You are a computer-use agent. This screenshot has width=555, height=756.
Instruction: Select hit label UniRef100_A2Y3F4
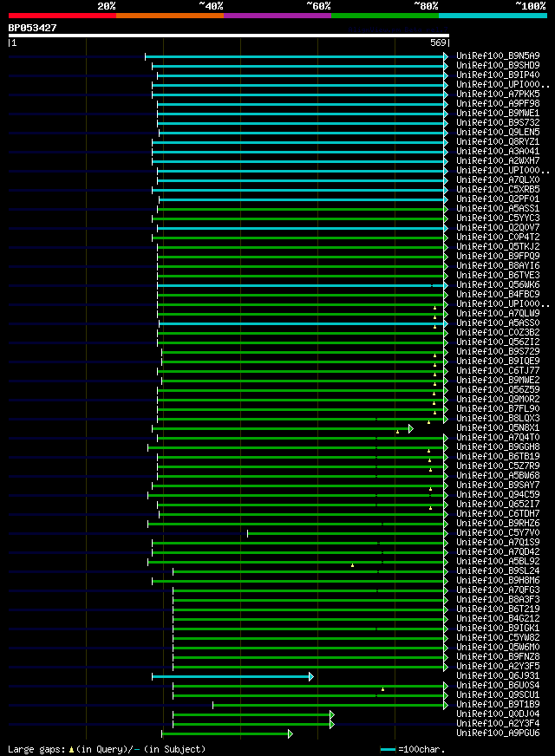pos(498,724)
